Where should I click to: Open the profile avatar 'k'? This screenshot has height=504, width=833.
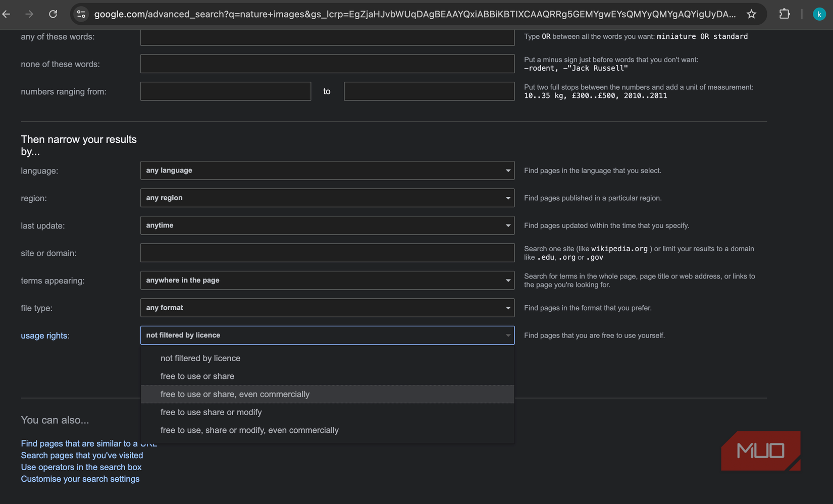[819, 14]
